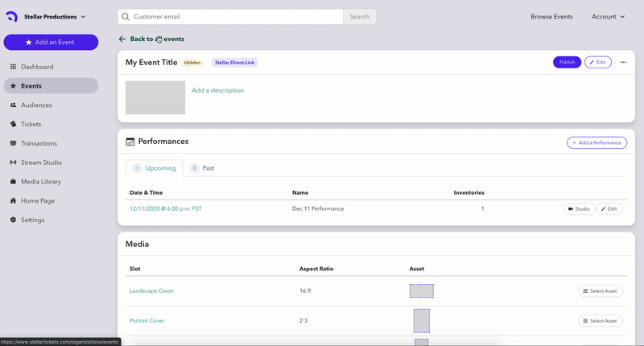Click the Stellar logo icon
The height and width of the screenshot is (346, 644).
(11, 17)
